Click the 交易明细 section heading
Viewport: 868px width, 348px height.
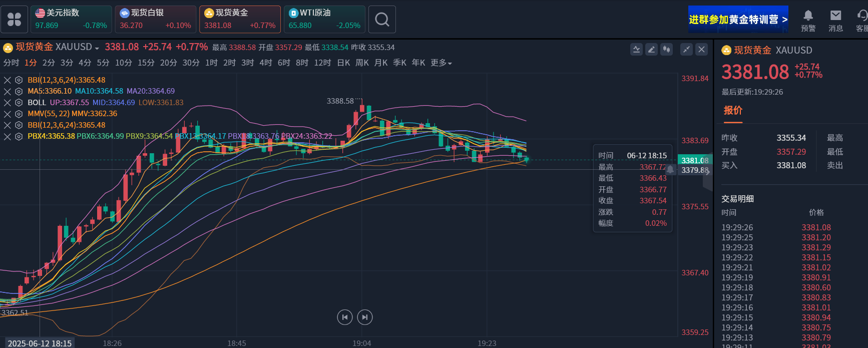[x=737, y=199]
